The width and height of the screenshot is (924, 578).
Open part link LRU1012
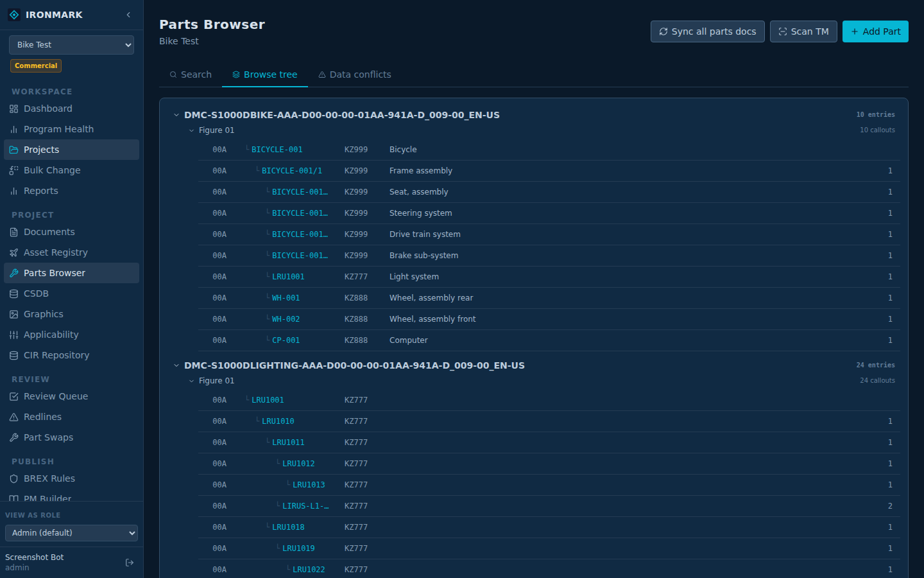pyautogui.click(x=298, y=464)
